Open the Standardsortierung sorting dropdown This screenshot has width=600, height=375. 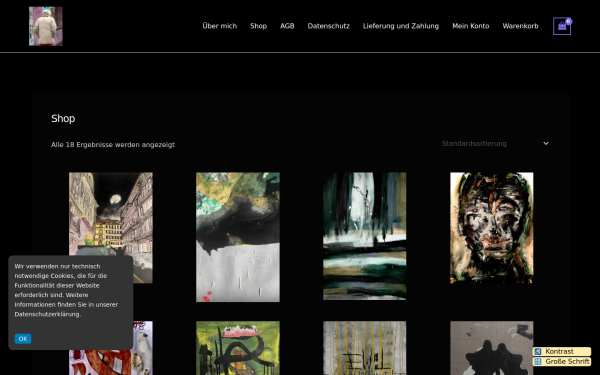(495, 143)
